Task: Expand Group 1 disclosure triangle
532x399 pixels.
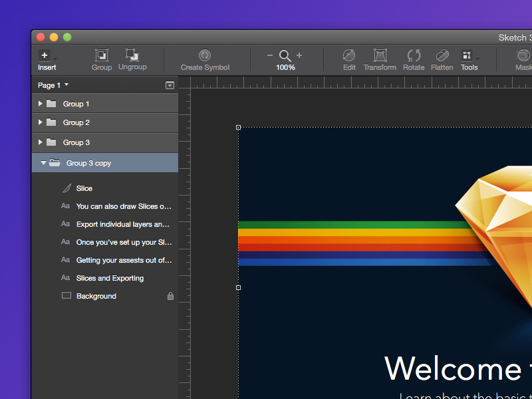Action: tap(41, 104)
